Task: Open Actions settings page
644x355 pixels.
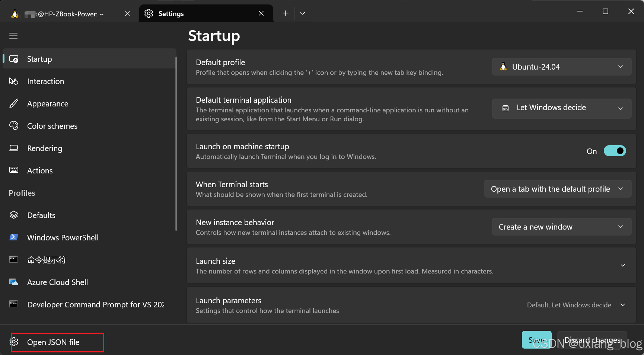Action: point(89,170)
